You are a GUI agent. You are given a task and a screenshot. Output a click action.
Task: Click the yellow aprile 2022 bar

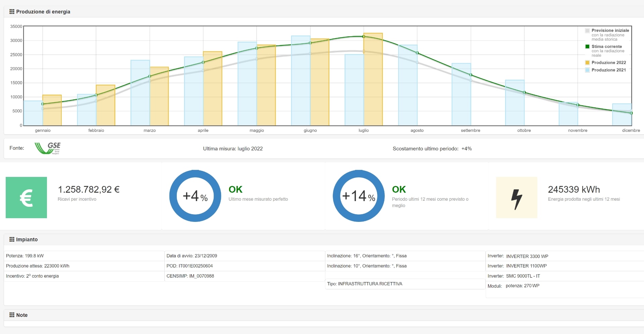213,89
